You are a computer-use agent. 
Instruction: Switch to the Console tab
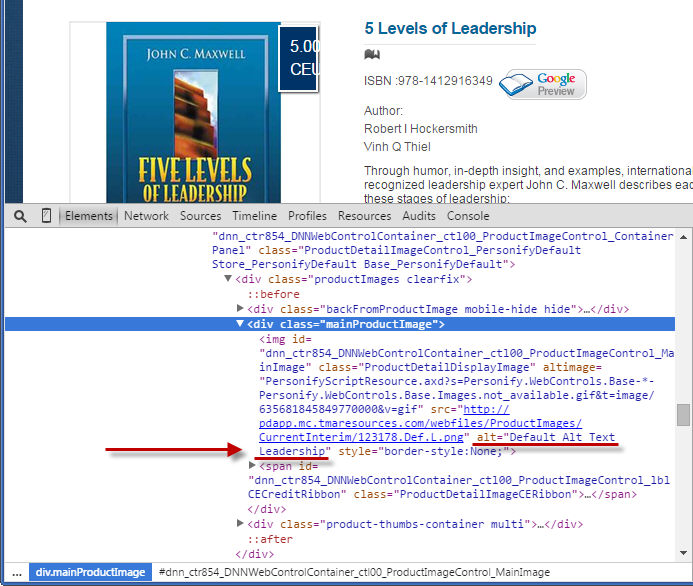468,216
